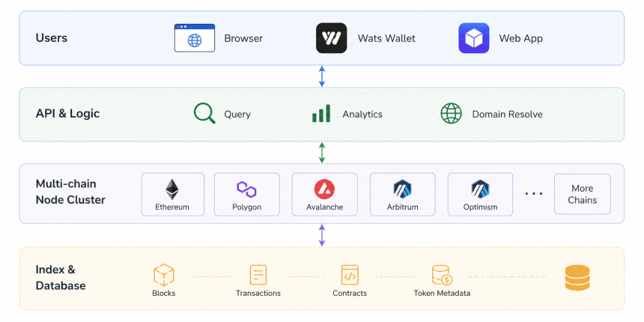644x322 pixels.
Task: Click the Multi-chain Node Cluster title
Action: pyautogui.click(x=70, y=192)
